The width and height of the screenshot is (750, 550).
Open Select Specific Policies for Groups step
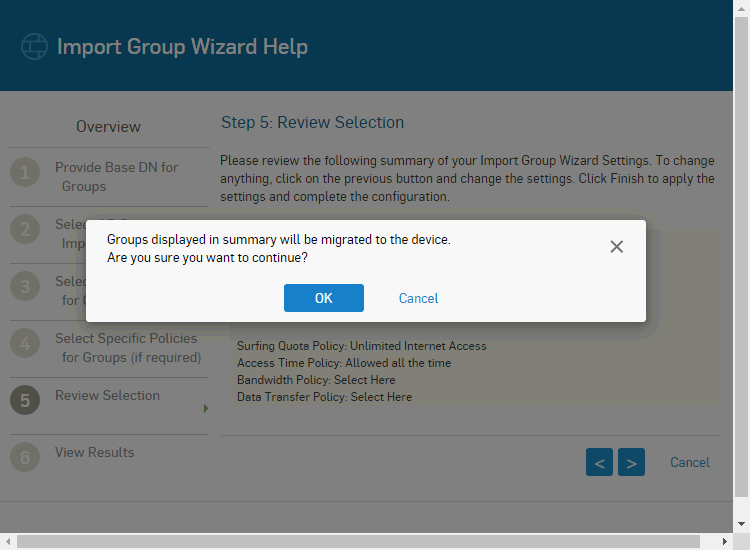pyautogui.click(x=127, y=348)
